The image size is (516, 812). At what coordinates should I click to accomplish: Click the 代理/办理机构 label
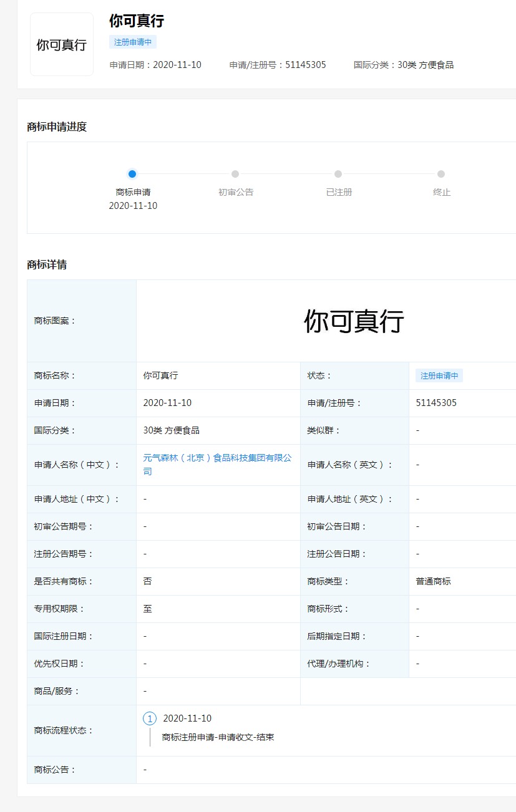point(339,664)
